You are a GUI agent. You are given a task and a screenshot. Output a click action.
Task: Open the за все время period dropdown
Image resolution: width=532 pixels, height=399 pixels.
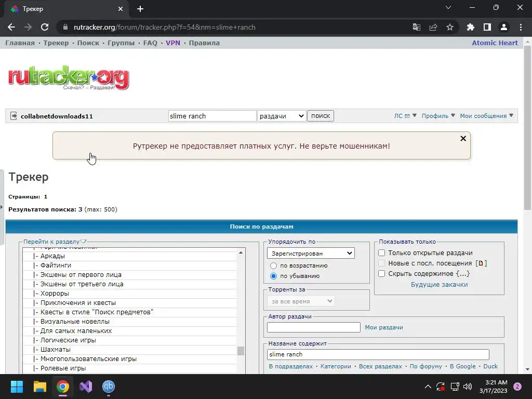(x=301, y=301)
